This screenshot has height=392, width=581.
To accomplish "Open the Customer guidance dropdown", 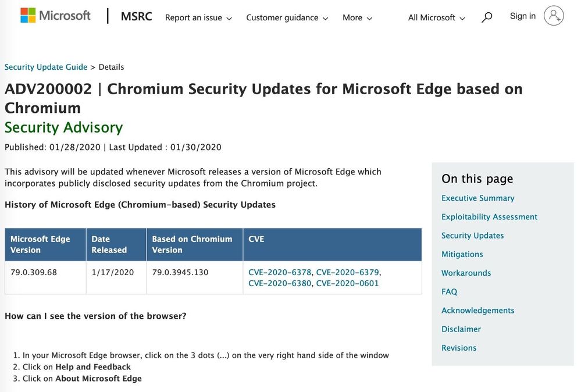I will click(x=287, y=17).
